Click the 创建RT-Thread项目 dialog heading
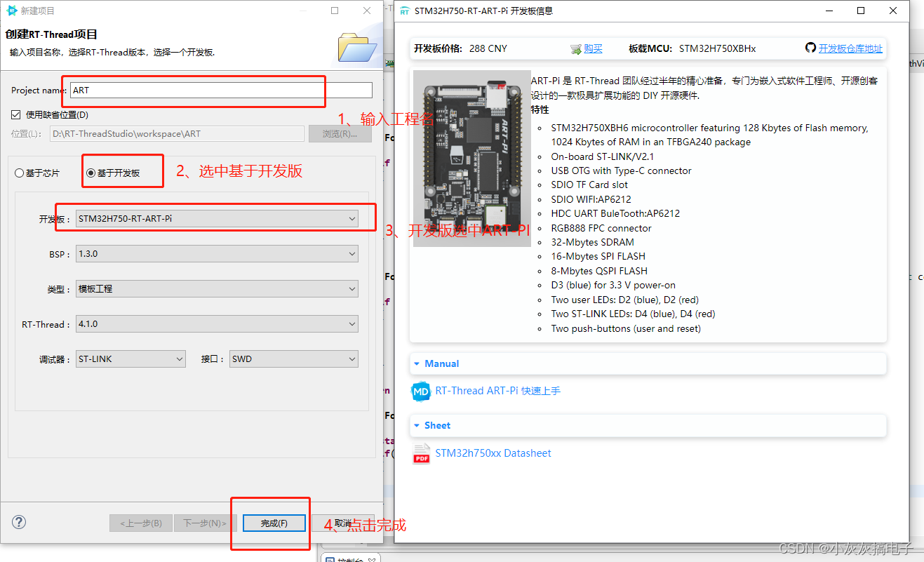Viewport: 924px width, 562px height. click(x=51, y=34)
